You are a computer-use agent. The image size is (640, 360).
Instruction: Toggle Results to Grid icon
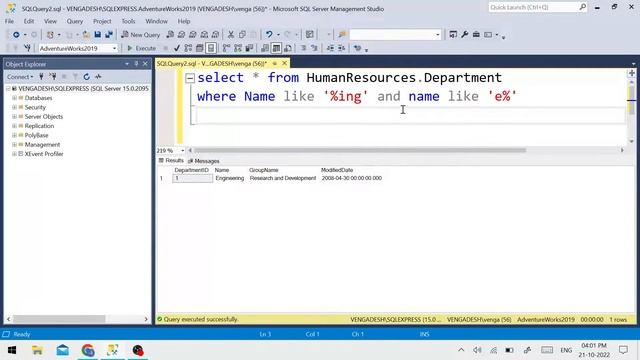tap(276, 48)
